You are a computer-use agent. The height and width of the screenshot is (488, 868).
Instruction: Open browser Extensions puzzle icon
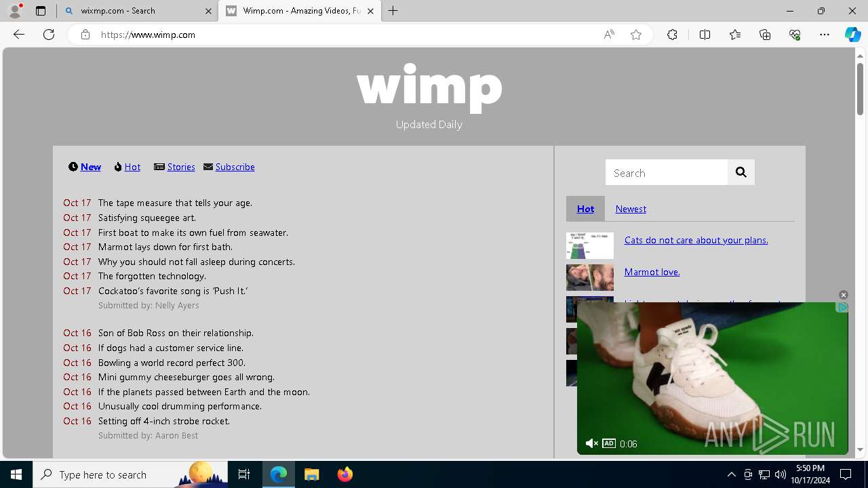[672, 35]
